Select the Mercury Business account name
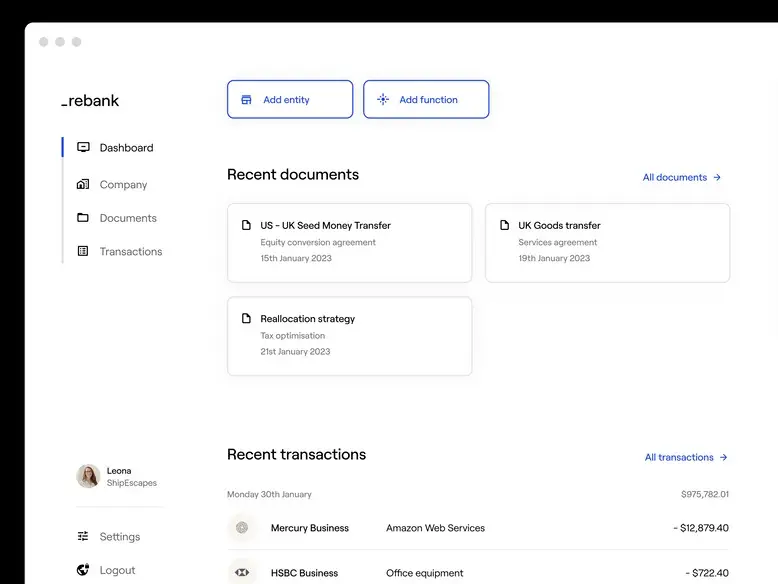 coord(310,528)
